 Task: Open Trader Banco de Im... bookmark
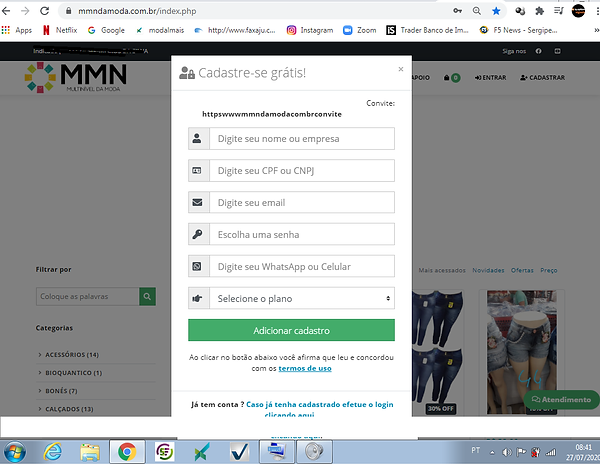[427, 30]
